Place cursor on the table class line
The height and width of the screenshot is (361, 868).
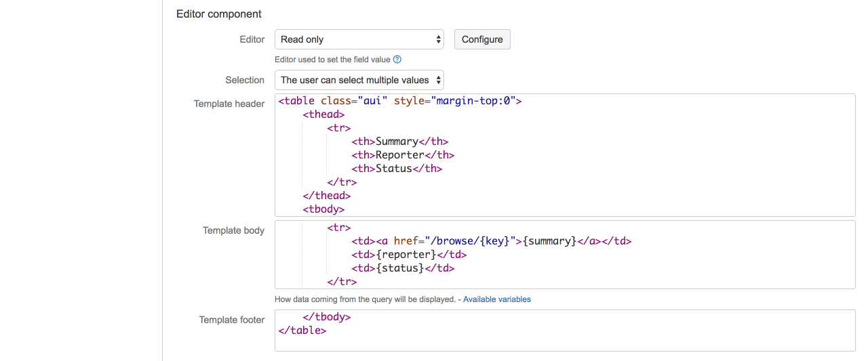[x=399, y=101]
